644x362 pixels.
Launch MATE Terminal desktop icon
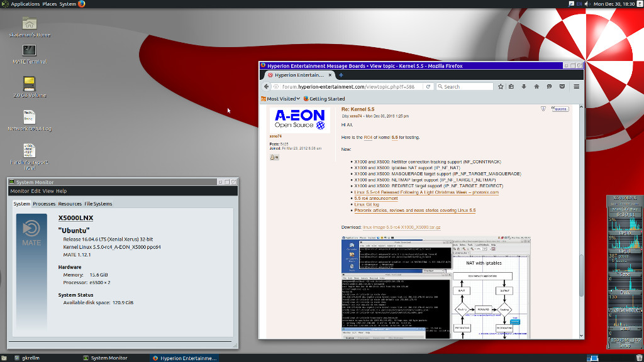tap(29, 54)
